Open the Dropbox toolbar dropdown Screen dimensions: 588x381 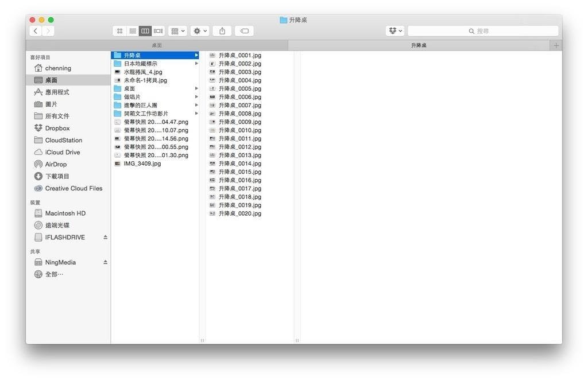click(396, 31)
